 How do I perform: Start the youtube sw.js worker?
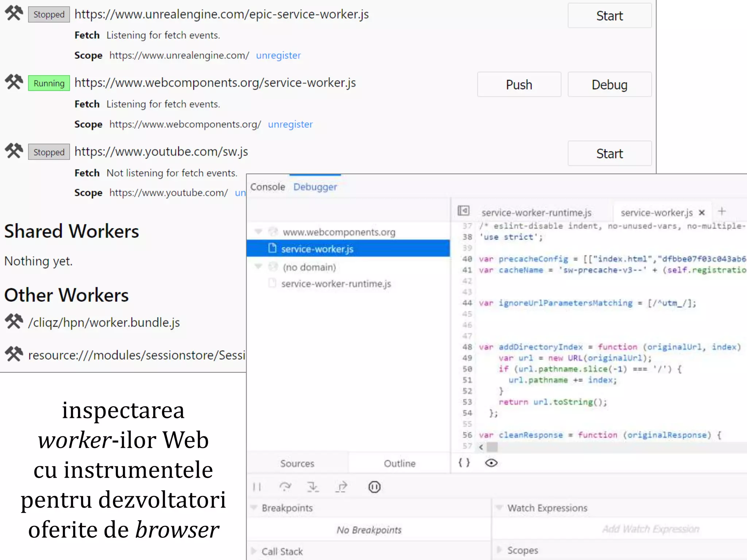609,153
